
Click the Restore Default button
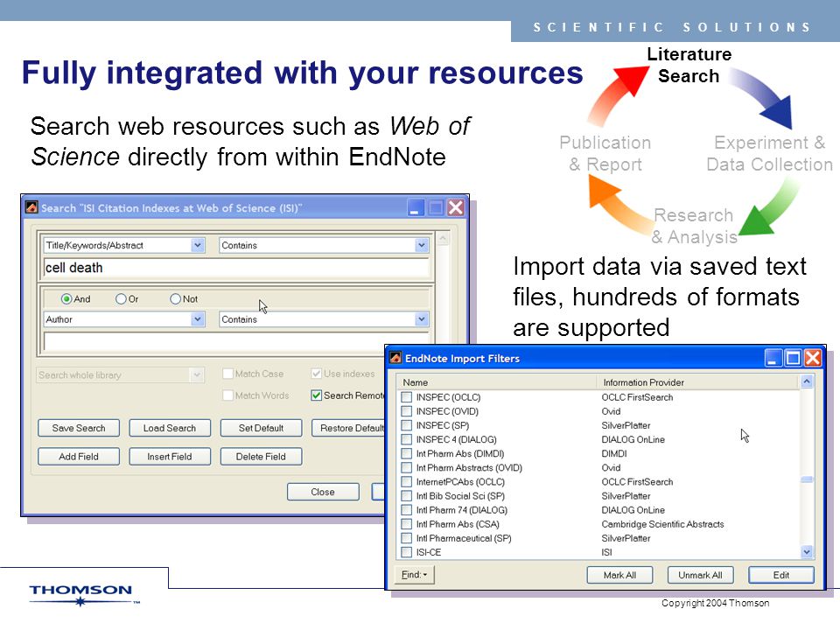[x=348, y=428]
